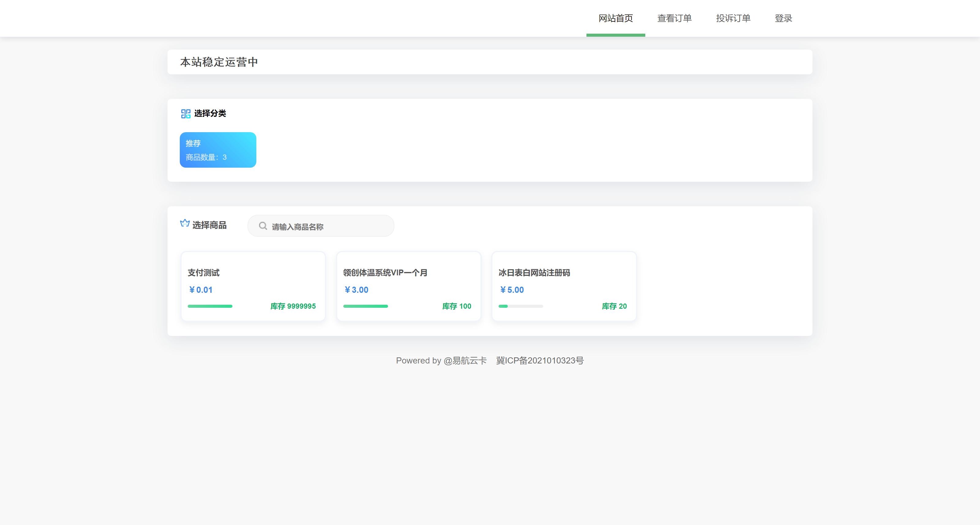The height and width of the screenshot is (525, 980).
Task: Click the ¥0.01 price label
Action: pos(201,290)
